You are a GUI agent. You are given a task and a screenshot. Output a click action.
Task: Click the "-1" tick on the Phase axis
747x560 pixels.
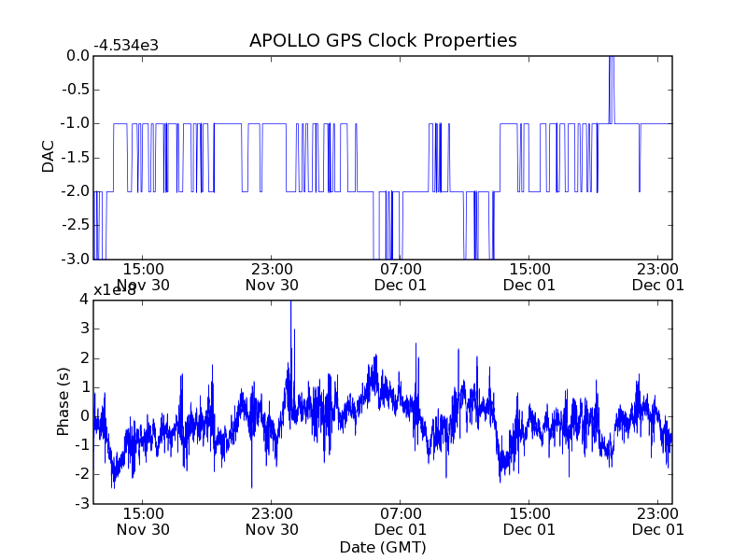point(82,445)
